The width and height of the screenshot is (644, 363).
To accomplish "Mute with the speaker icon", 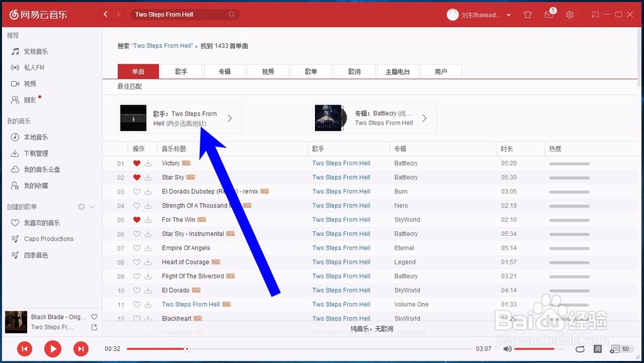I will coord(507,349).
